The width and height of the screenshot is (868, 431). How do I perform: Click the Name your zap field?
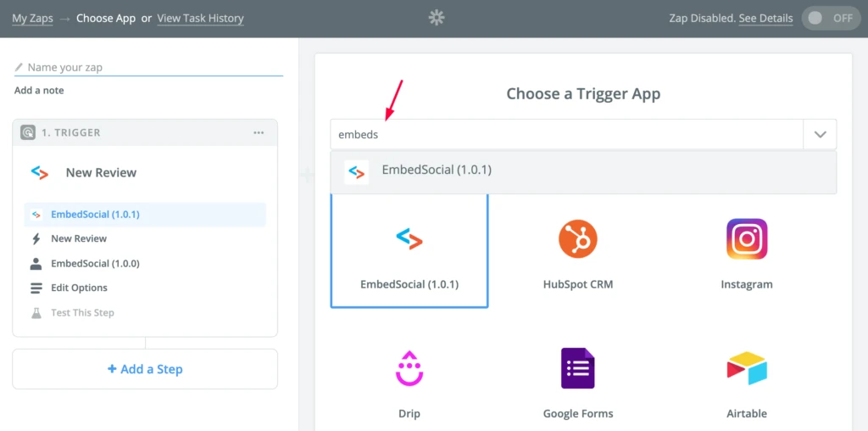pyautogui.click(x=149, y=67)
